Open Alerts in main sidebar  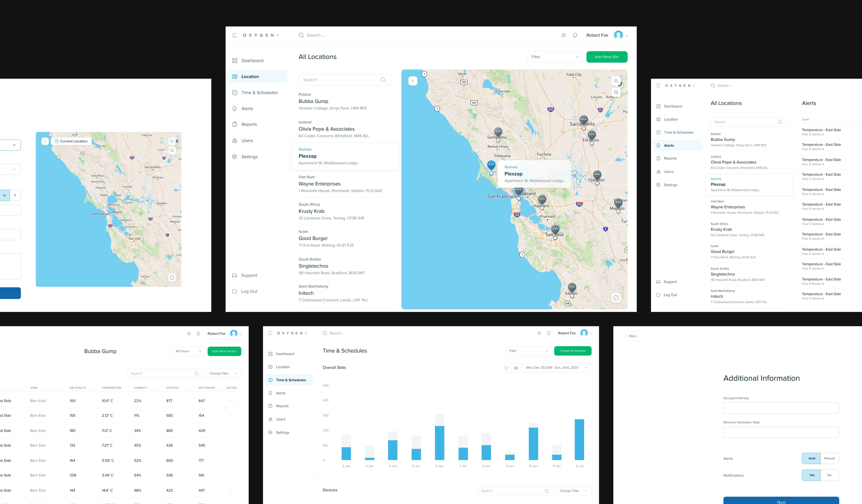(x=257, y=109)
